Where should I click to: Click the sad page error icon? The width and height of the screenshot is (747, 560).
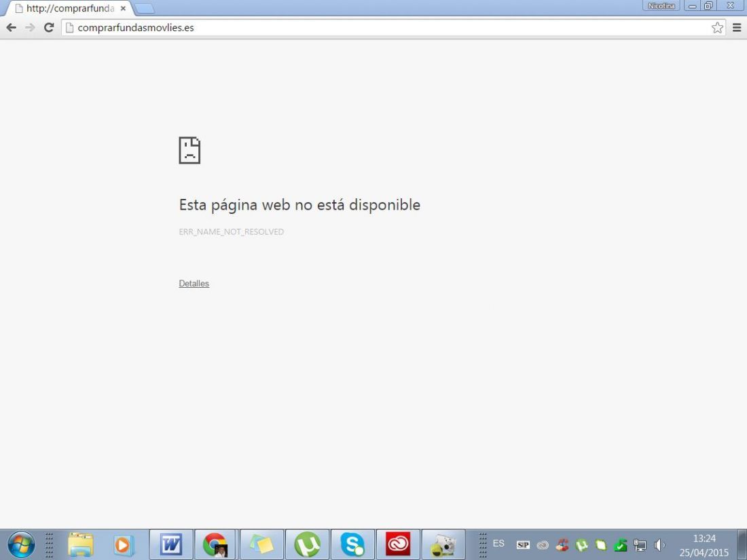pyautogui.click(x=189, y=151)
